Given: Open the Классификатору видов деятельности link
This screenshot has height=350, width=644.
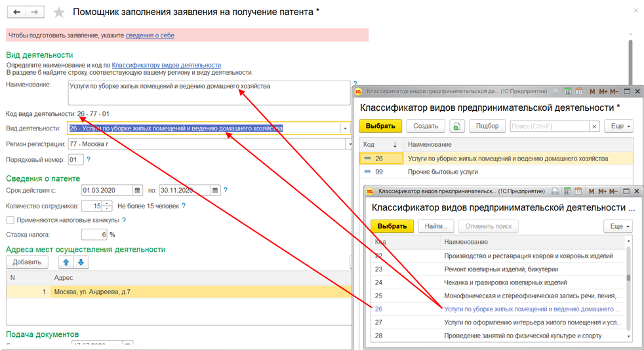Looking at the screenshot, I should [167, 65].
